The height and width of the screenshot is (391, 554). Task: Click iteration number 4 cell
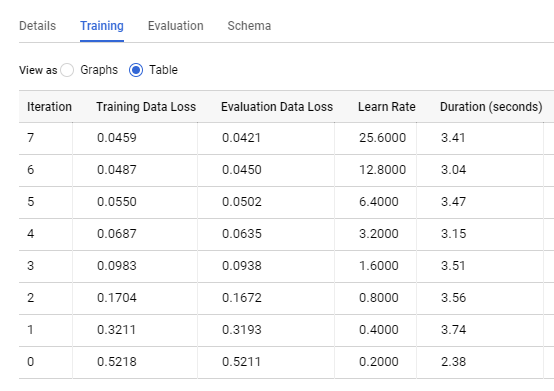point(31,233)
